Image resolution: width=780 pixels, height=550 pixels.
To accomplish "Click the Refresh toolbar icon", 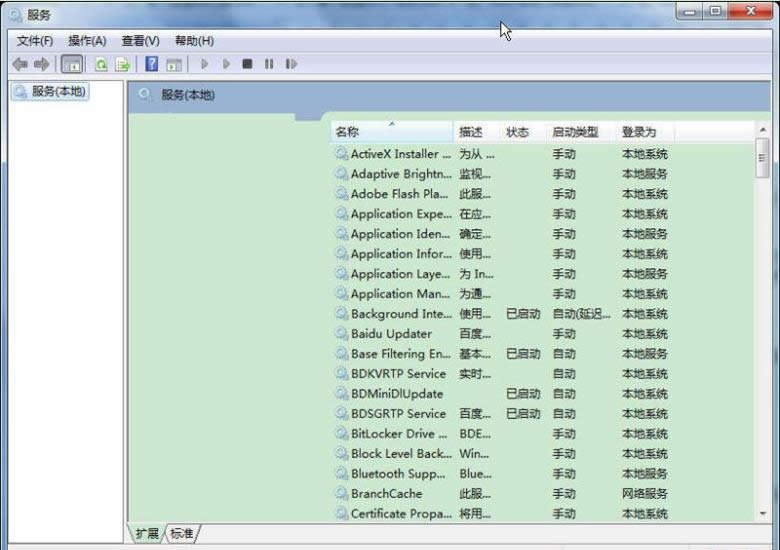I will (101, 64).
